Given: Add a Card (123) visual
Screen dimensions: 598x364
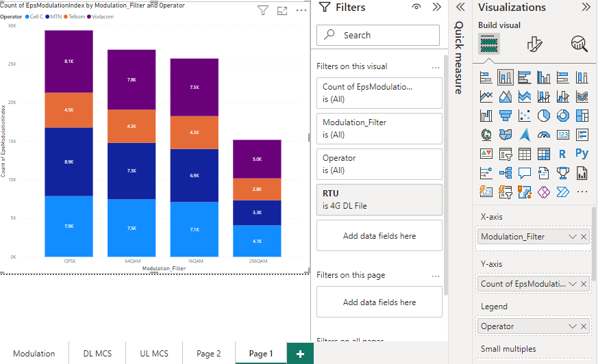Looking at the screenshot, I should coord(563,134).
